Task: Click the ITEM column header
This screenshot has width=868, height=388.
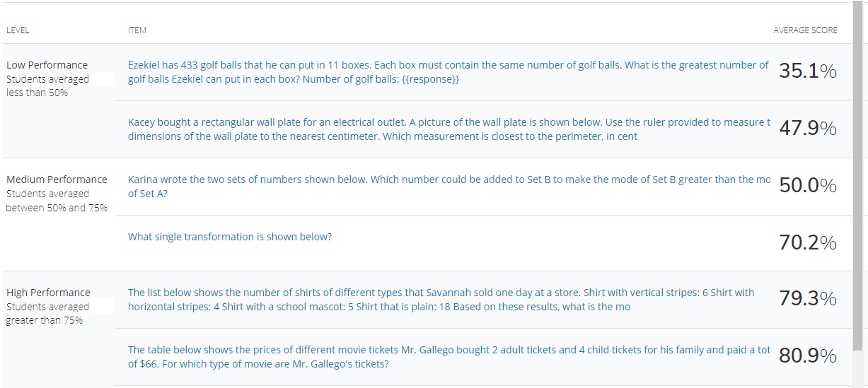Action: click(137, 30)
